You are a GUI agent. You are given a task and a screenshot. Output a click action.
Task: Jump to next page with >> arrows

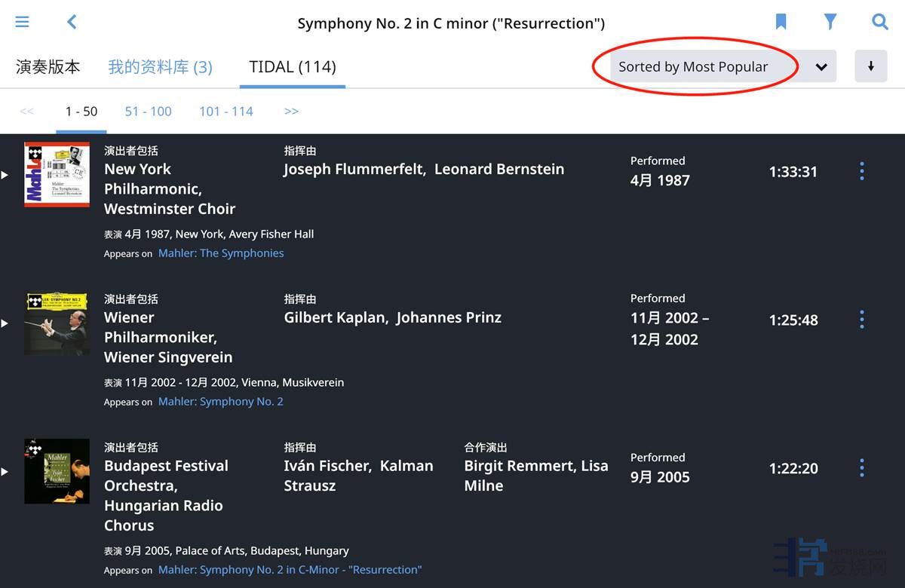click(x=291, y=112)
